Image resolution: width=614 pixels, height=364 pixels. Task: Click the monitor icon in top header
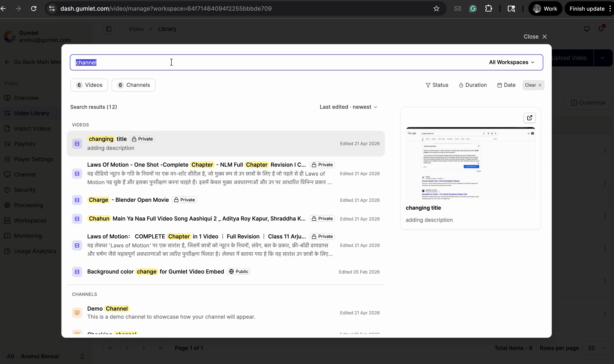pos(587,29)
